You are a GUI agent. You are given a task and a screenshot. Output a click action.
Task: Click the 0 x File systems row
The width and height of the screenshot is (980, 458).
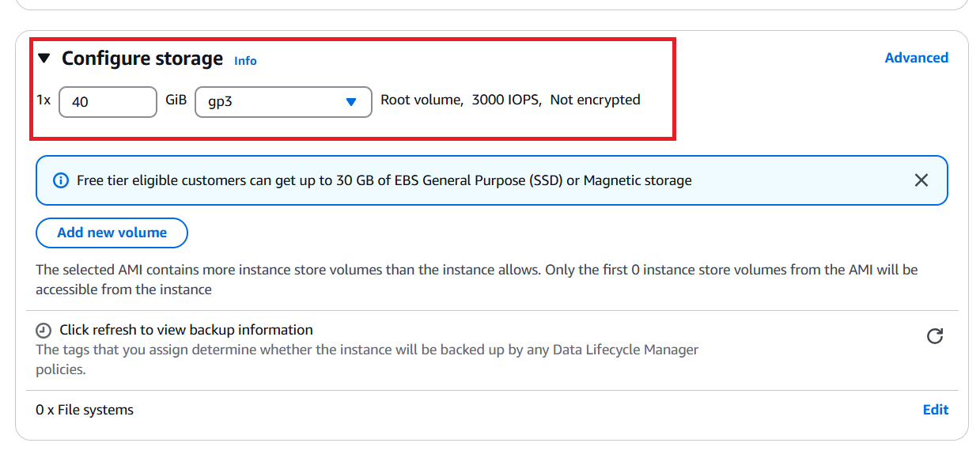(x=85, y=410)
